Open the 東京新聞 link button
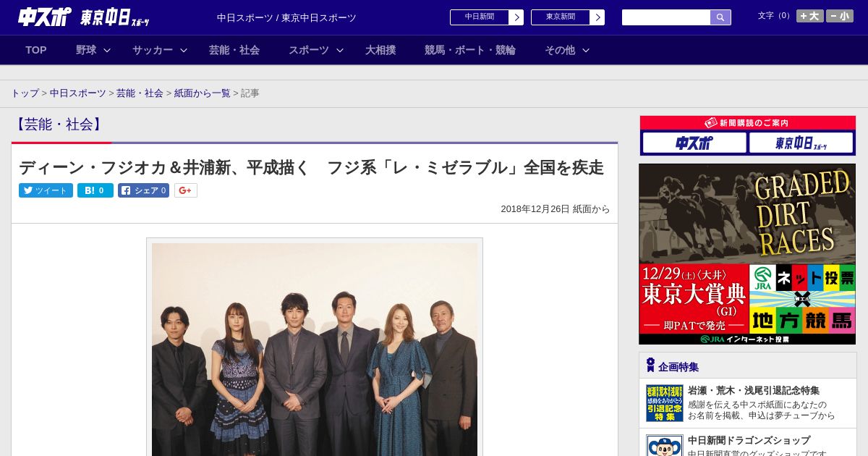Image resolution: width=868 pixels, height=456 pixels. point(560,17)
